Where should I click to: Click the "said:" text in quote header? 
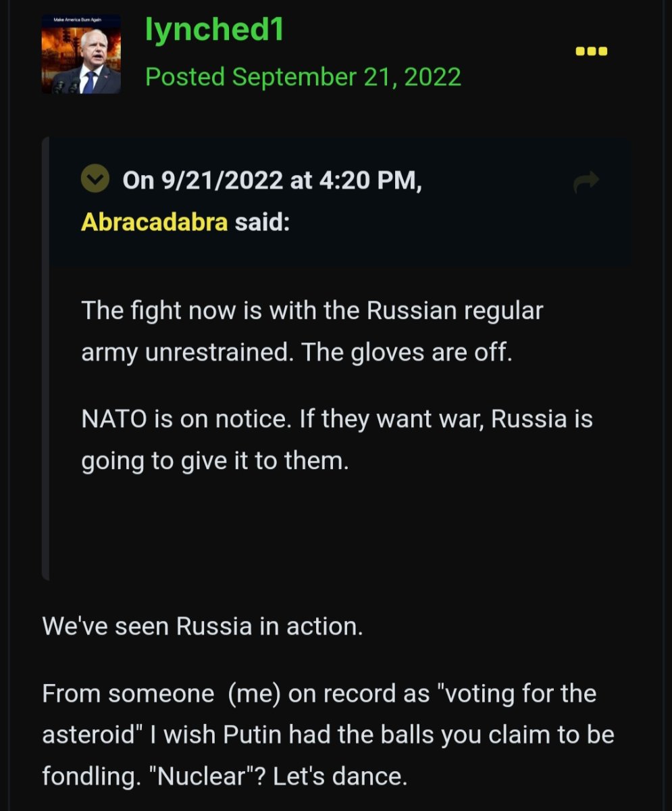[x=262, y=222]
